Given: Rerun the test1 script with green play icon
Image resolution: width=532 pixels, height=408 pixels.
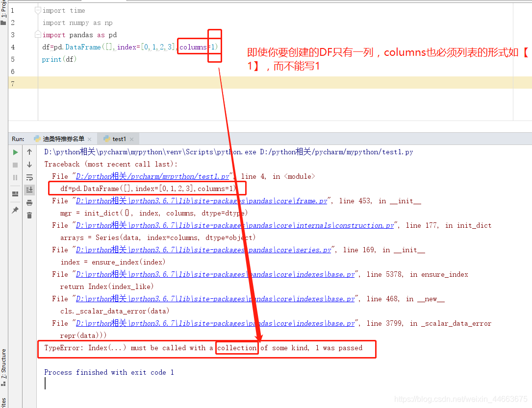Looking at the screenshot, I should 15,152.
